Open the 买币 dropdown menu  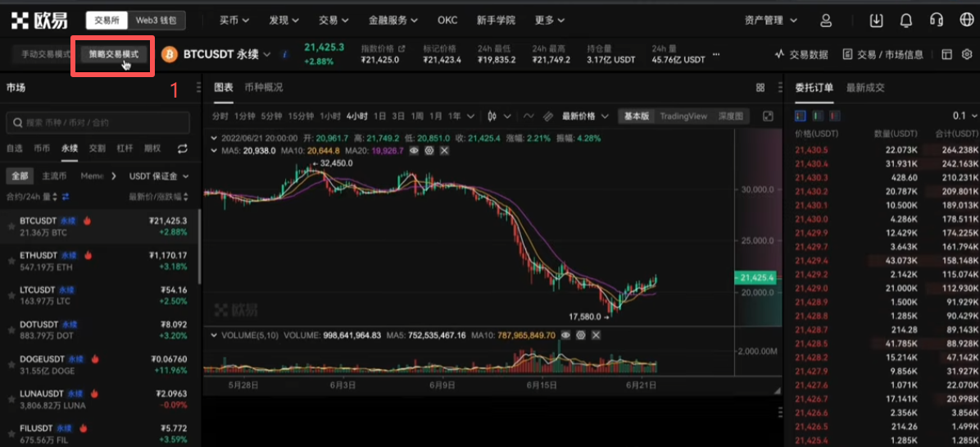[234, 20]
